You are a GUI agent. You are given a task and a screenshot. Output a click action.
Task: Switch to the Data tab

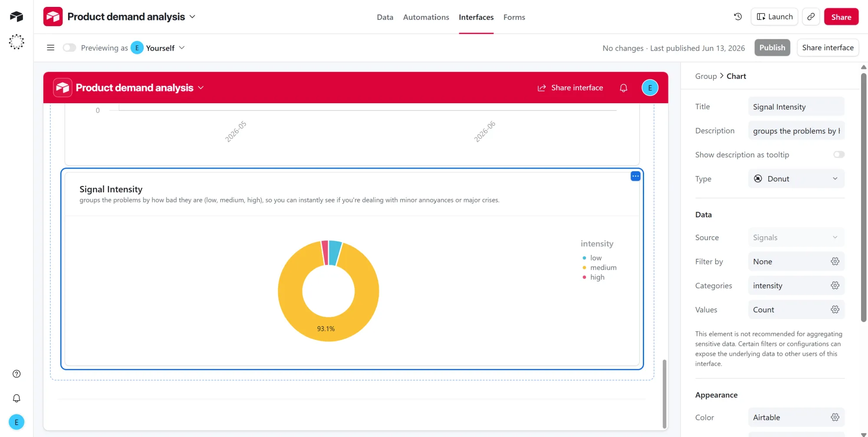pos(385,17)
